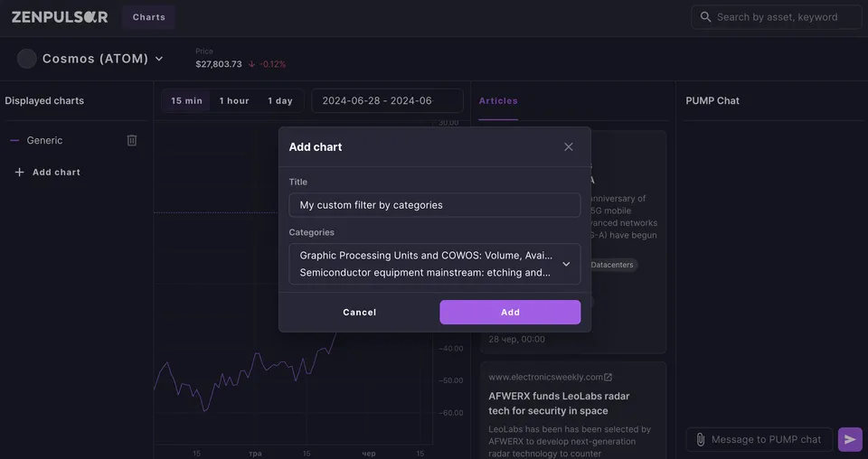Click the ZENPULSAR logo

click(60, 17)
